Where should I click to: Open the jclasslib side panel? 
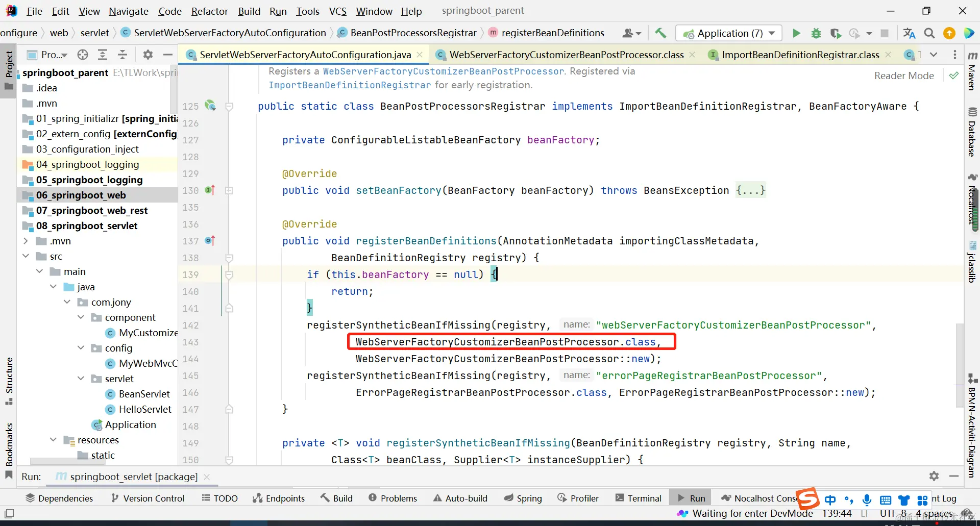972,263
